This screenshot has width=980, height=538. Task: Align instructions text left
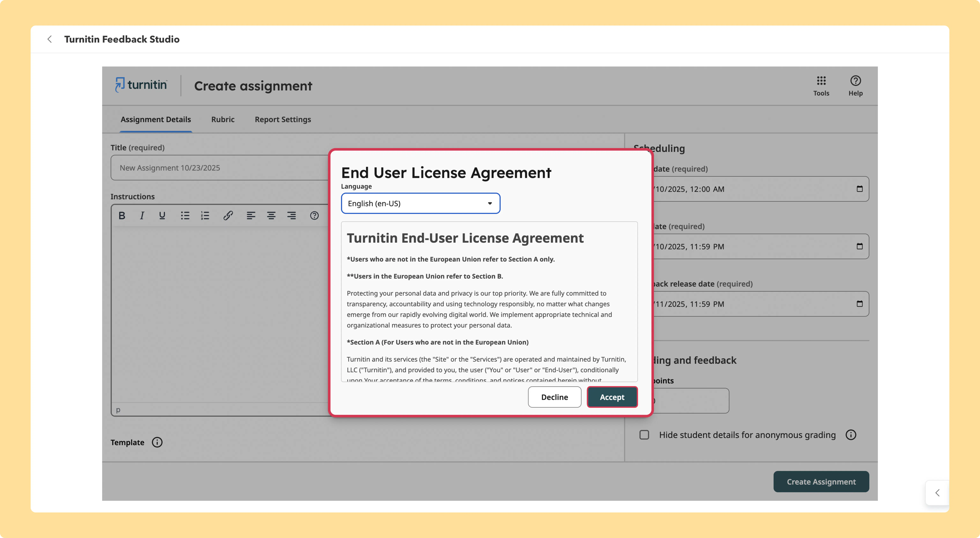coord(251,216)
